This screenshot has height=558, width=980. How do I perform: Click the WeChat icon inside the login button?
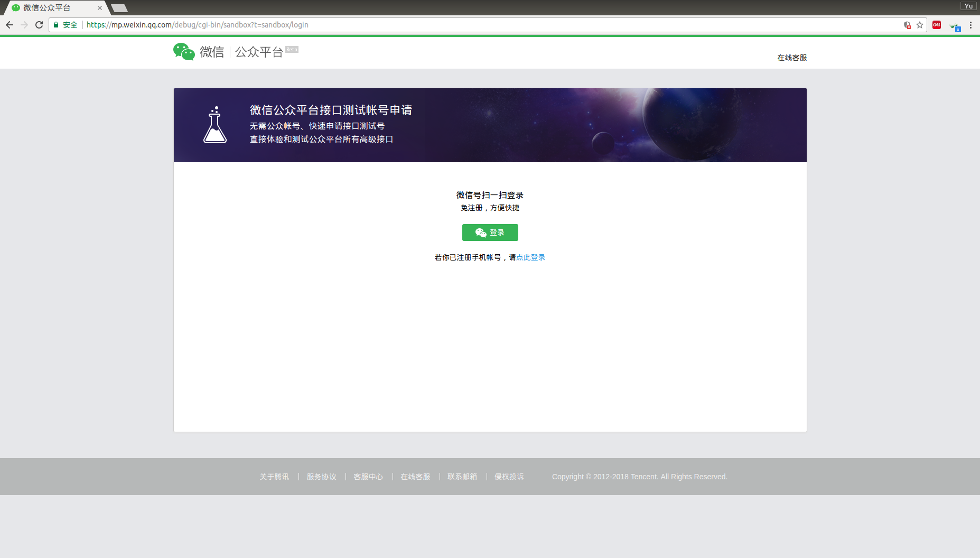[x=480, y=232]
